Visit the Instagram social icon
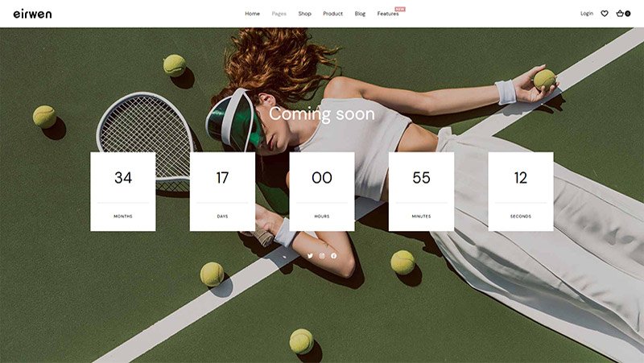Image resolution: width=644 pixels, height=363 pixels. coord(322,256)
